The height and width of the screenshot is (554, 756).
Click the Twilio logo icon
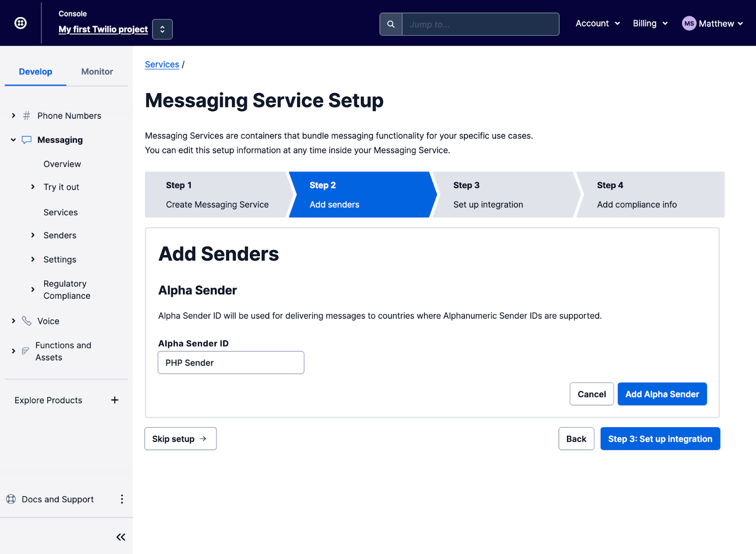pos(20,23)
